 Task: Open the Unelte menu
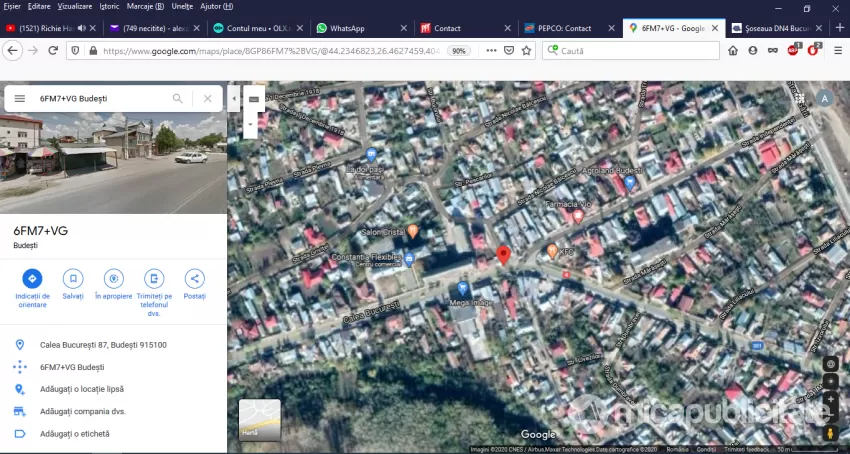pyautogui.click(x=182, y=7)
